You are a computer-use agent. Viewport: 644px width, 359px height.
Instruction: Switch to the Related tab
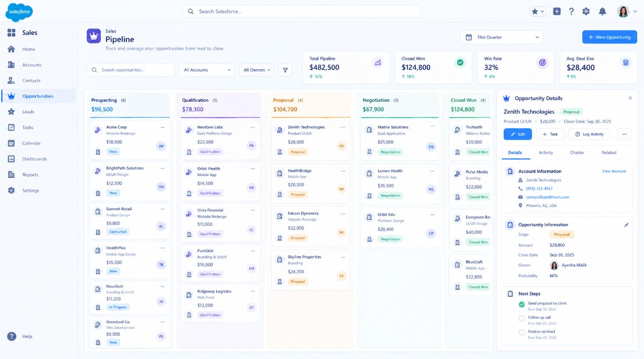pos(609,153)
